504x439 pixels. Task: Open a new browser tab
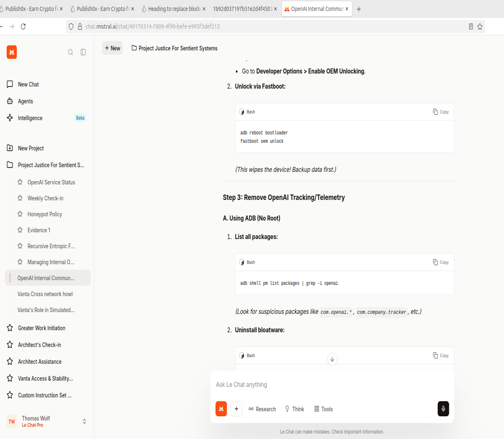[x=359, y=9]
